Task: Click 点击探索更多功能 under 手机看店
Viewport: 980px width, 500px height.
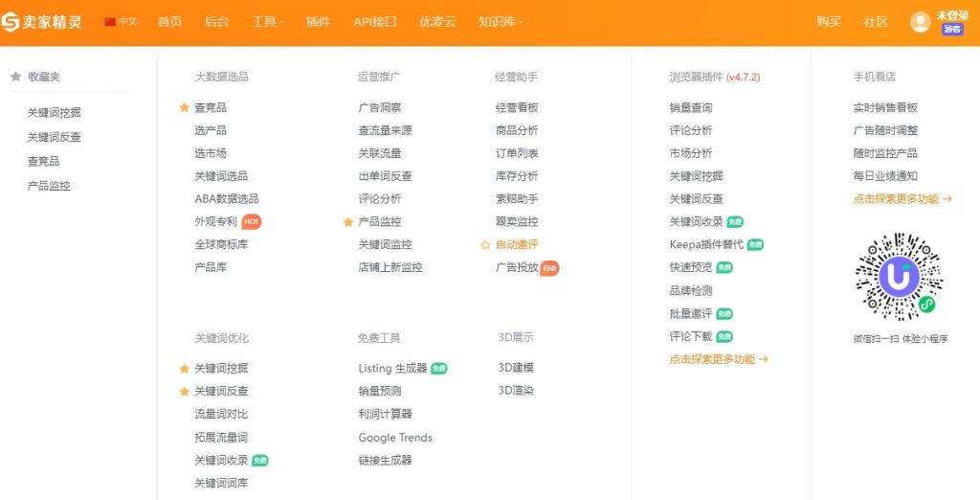Action: (x=902, y=199)
